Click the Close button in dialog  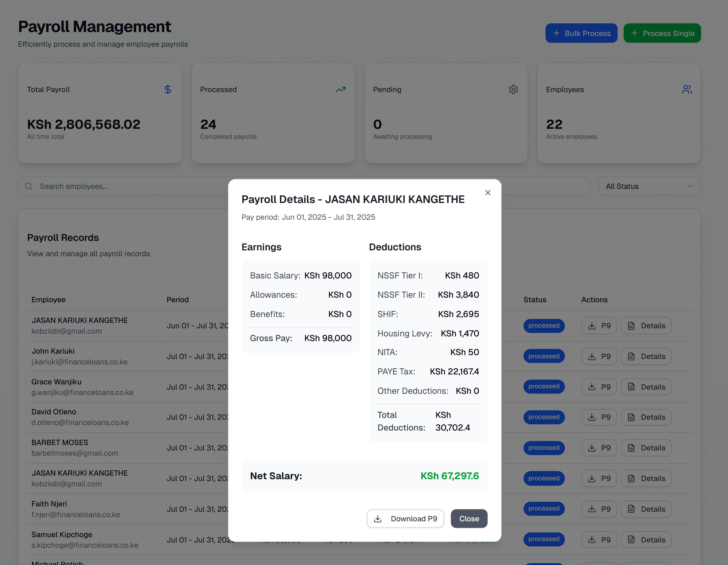(x=469, y=519)
